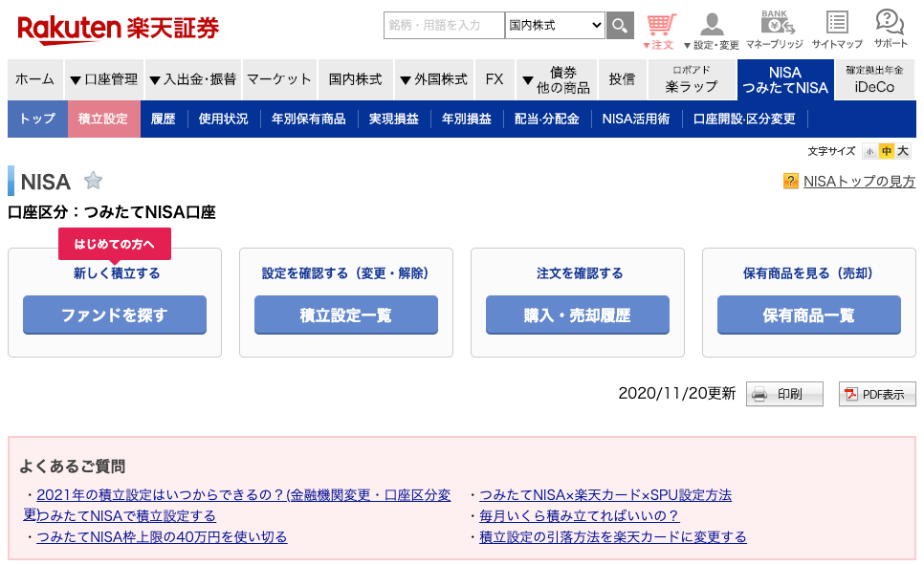
Task: Switch to the トップ tab
Action: pyautogui.click(x=37, y=119)
